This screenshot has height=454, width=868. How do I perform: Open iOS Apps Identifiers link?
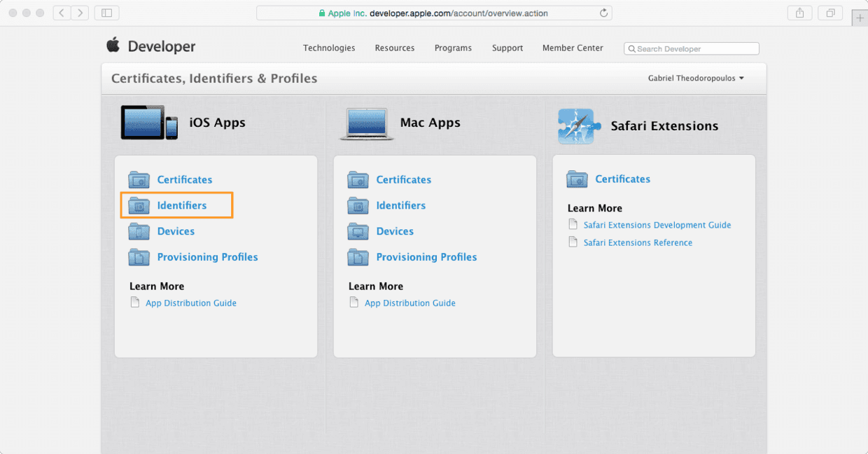(182, 205)
